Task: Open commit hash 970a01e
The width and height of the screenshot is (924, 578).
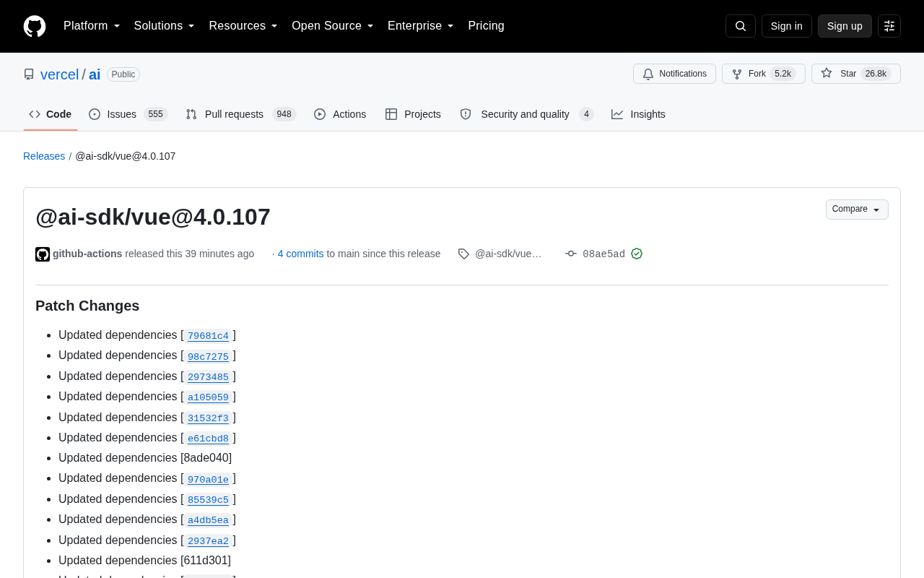Action: click(208, 479)
